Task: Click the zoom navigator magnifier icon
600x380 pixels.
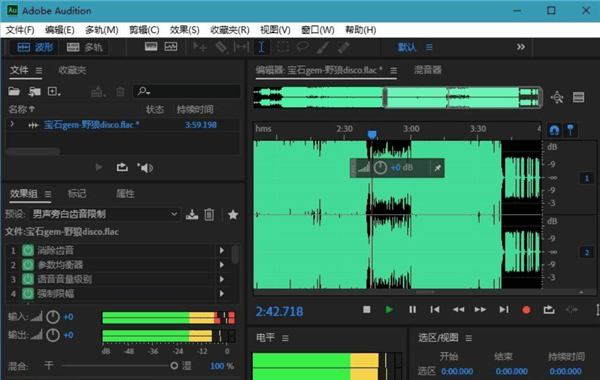Action: (557, 97)
